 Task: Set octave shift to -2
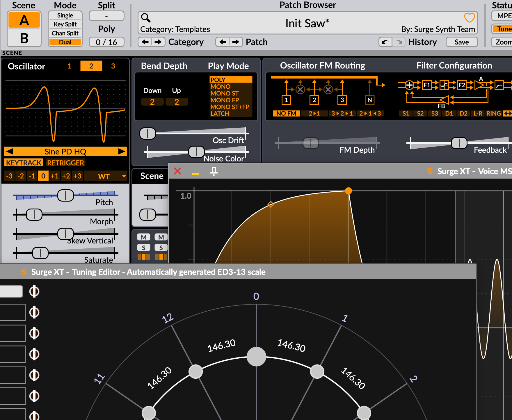point(21,176)
